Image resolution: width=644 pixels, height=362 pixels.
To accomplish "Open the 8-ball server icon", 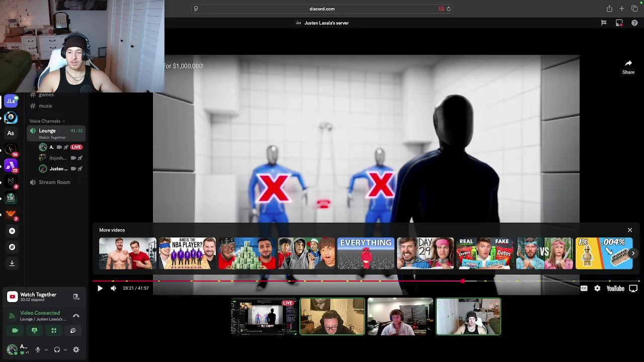I will pos(11,117).
